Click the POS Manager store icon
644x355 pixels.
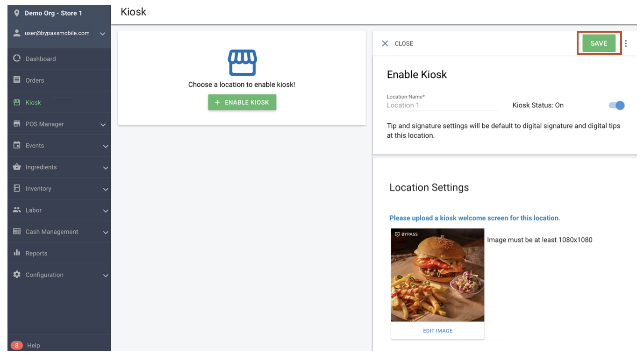(17, 124)
